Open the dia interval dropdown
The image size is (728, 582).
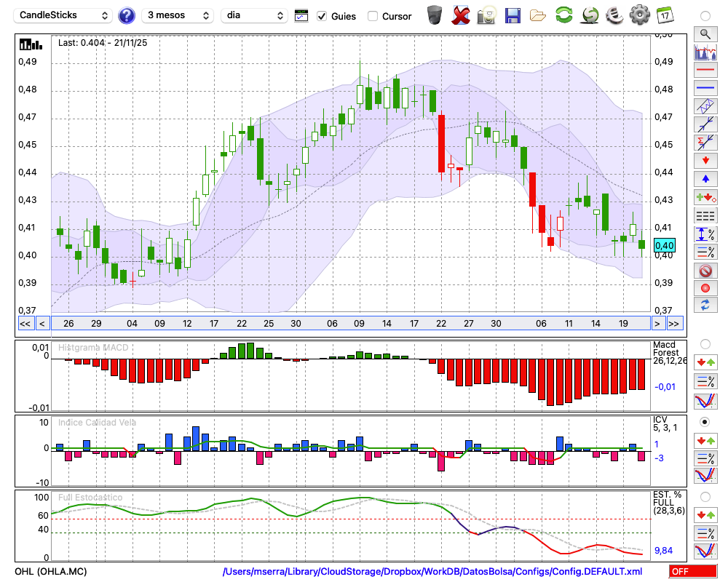click(256, 15)
